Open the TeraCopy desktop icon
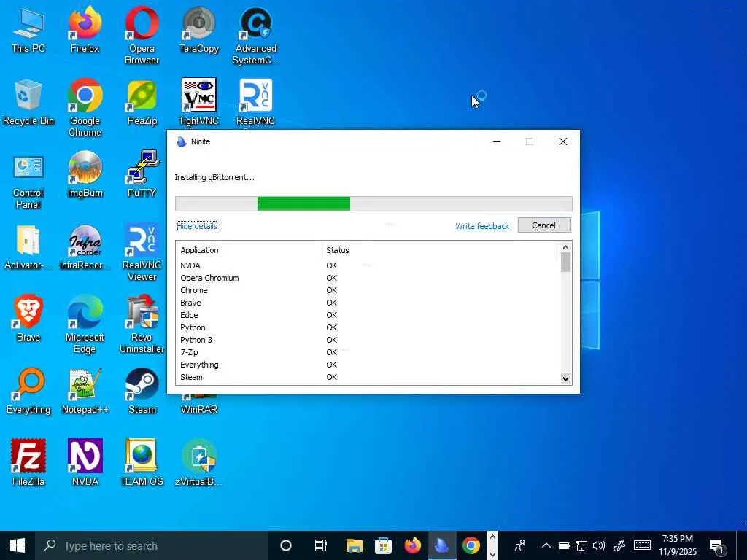 198,26
